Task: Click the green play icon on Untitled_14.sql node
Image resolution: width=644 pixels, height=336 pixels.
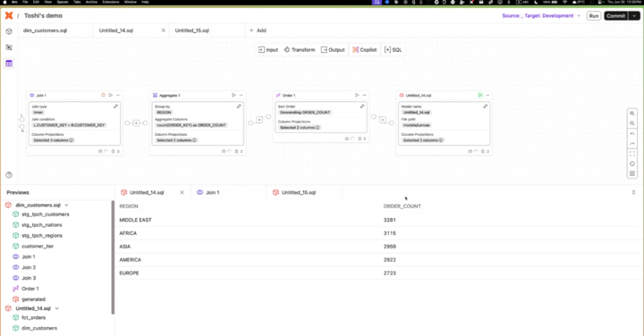Action: [x=480, y=96]
